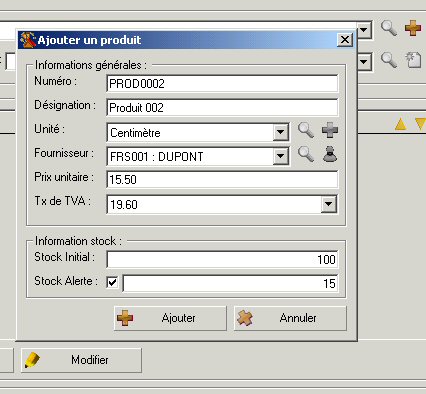Click the upper magnifier icon in the background window
The height and width of the screenshot is (394, 426).
click(389, 28)
